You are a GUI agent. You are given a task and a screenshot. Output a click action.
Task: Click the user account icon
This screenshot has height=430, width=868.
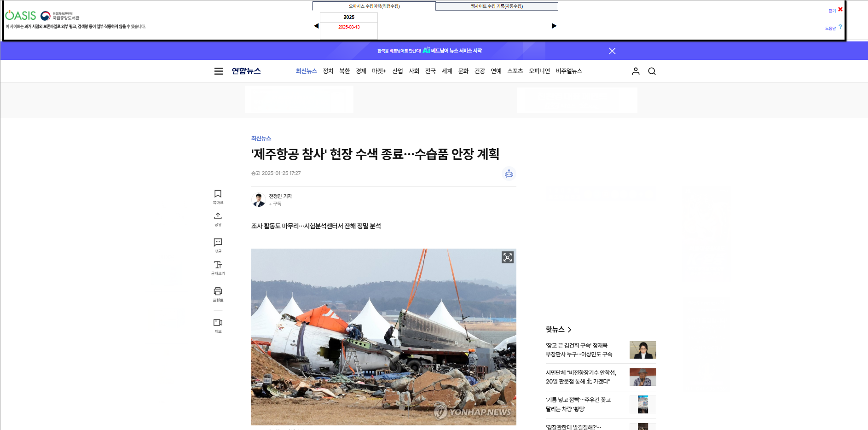coord(636,71)
